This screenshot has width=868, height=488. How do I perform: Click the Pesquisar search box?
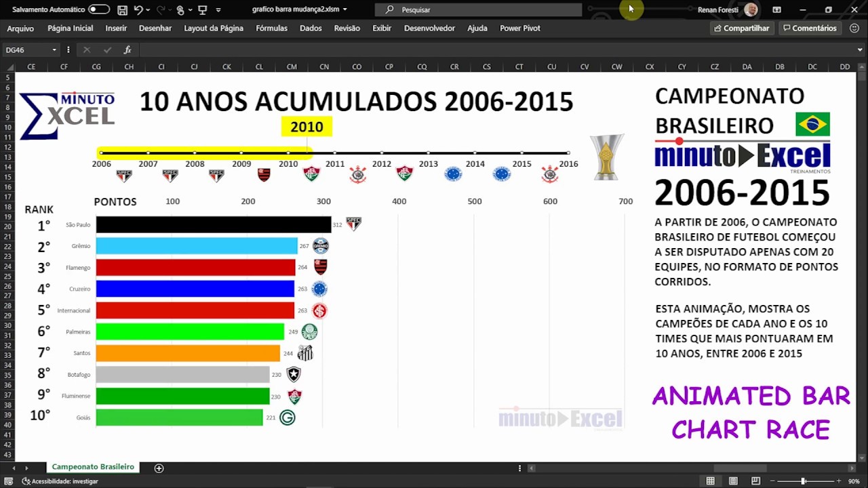(478, 9)
